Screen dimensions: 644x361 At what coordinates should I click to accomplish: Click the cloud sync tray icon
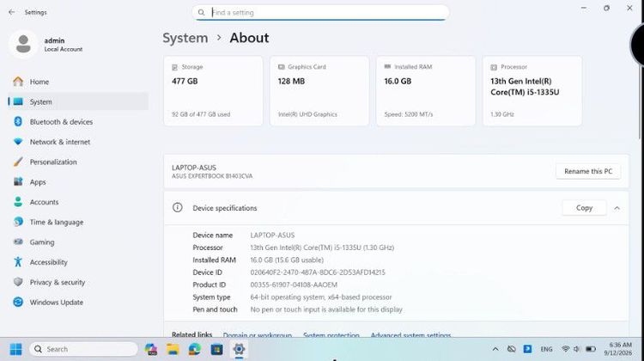tap(512, 349)
